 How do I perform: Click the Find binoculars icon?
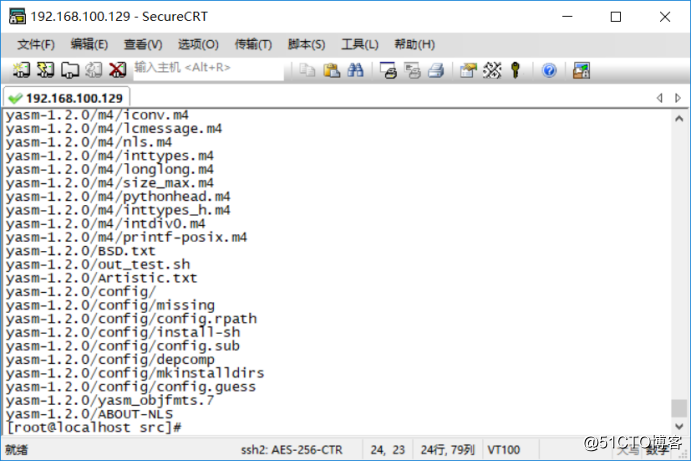click(355, 70)
